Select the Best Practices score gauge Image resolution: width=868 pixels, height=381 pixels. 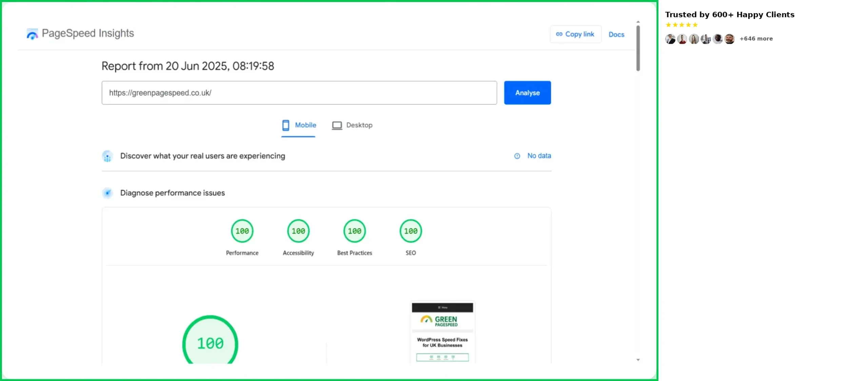point(354,231)
